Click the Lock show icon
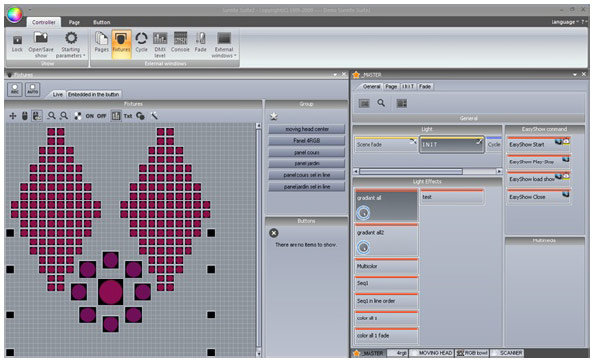The width and height of the screenshot is (593, 362). click(17, 43)
